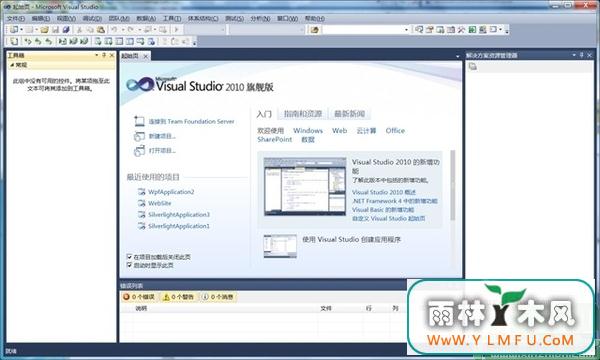
Task: Click the SharePoint category link
Action: [x=274, y=140]
